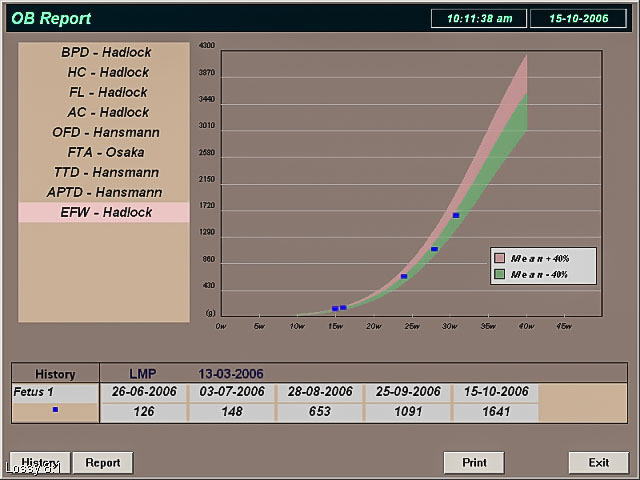Click the green Mean -40% legend swatch
Image resolution: width=640 pixels, height=480 pixels.
pyautogui.click(x=500, y=273)
